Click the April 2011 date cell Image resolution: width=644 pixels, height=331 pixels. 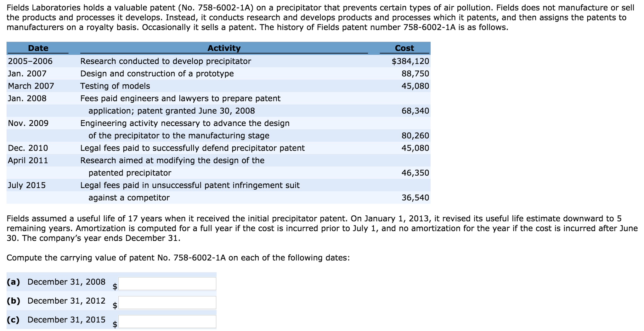coord(28,161)
